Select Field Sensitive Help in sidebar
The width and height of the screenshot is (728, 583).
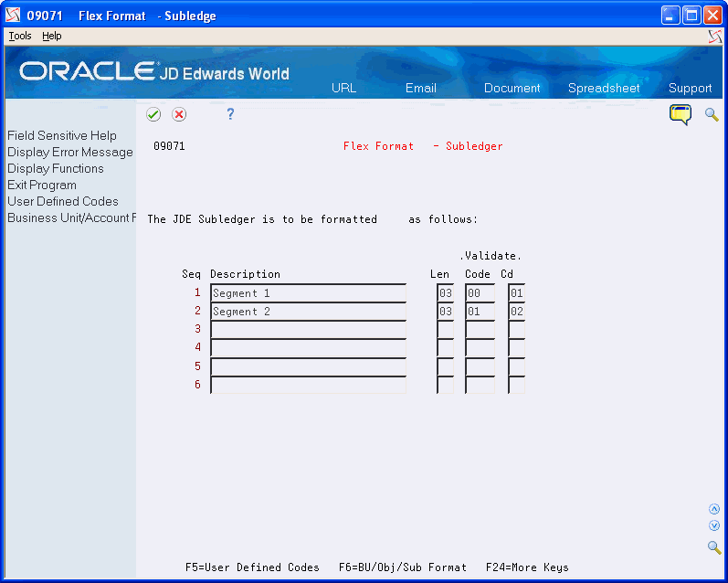point(62,135)
